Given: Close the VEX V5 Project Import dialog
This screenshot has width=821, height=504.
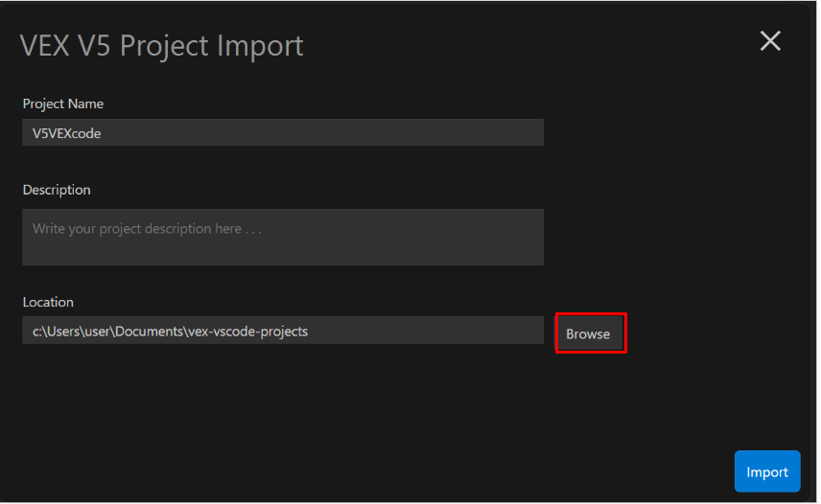Looking at the screenshot, I should click(x=770, y=40).
